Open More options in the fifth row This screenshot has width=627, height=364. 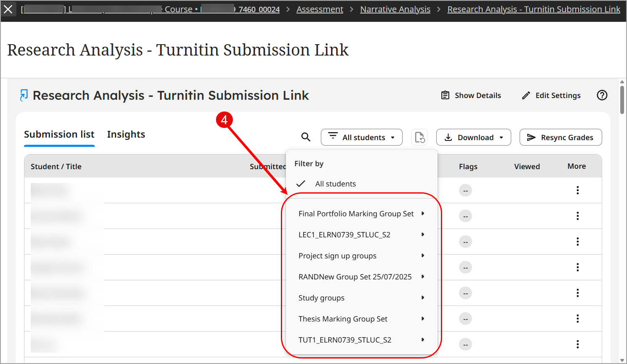point(577,293)
